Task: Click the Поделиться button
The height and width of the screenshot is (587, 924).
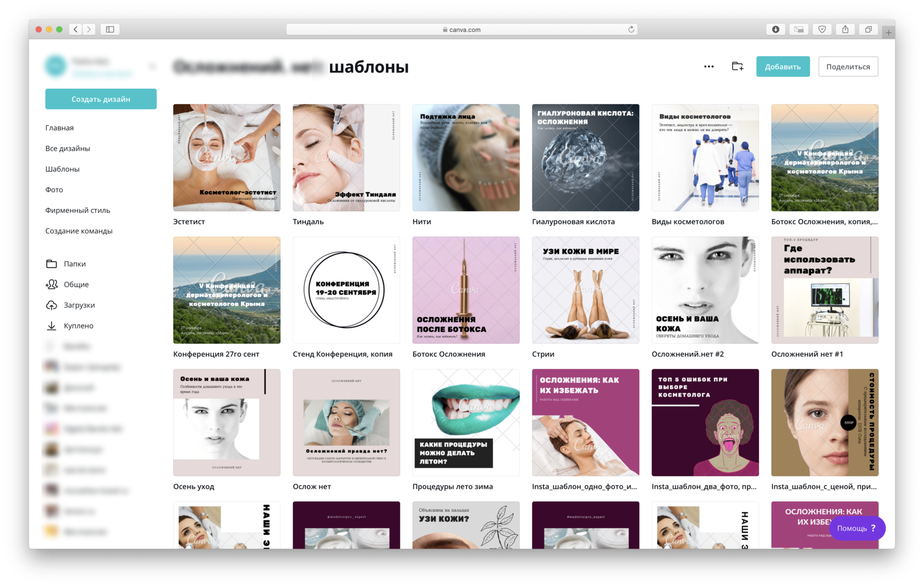Action: coord(848,67)
